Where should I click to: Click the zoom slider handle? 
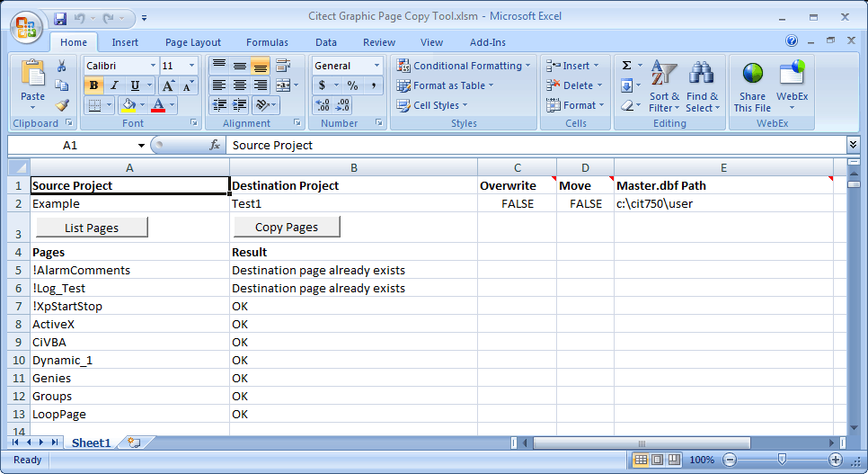point(782,459)
